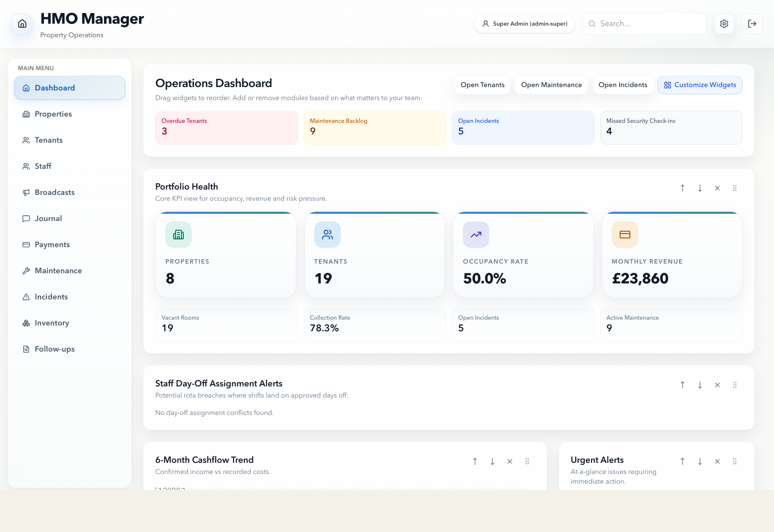Click the Search input field

point(644,23)
